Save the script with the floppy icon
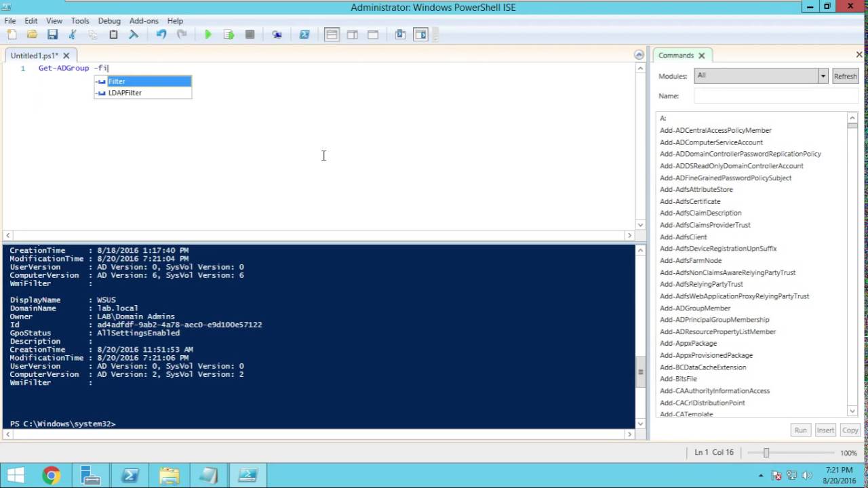This screenshot has height=488, width=868. click(x=52, y=35)
